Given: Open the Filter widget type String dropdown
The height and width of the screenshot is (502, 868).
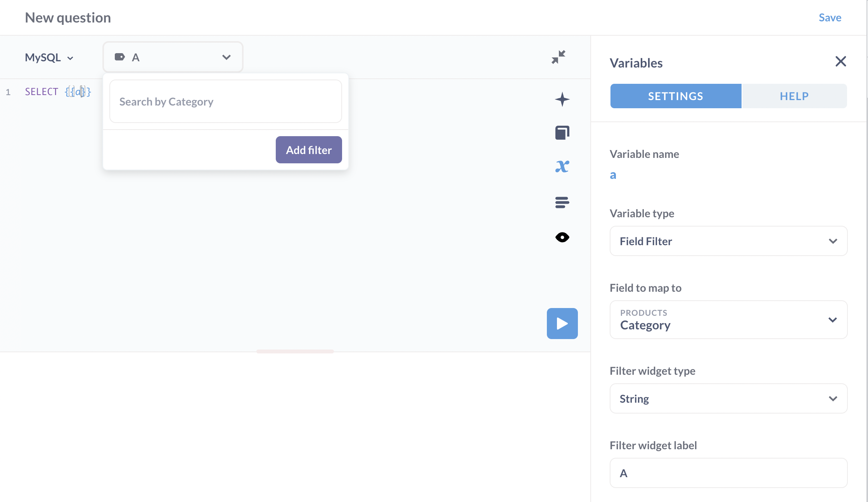Looking at the screenshot, I should (x=728, y=398).
